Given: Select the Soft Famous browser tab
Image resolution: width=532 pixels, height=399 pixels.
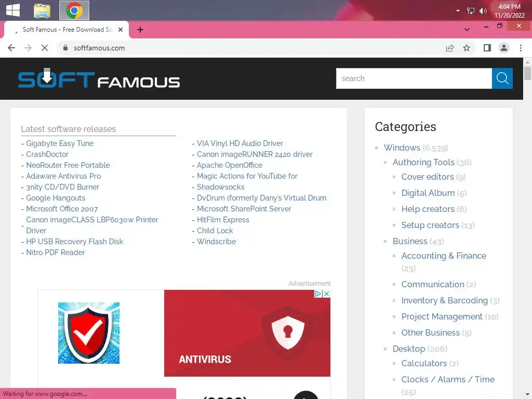Looking at the screenshot, I should (66, 30).
